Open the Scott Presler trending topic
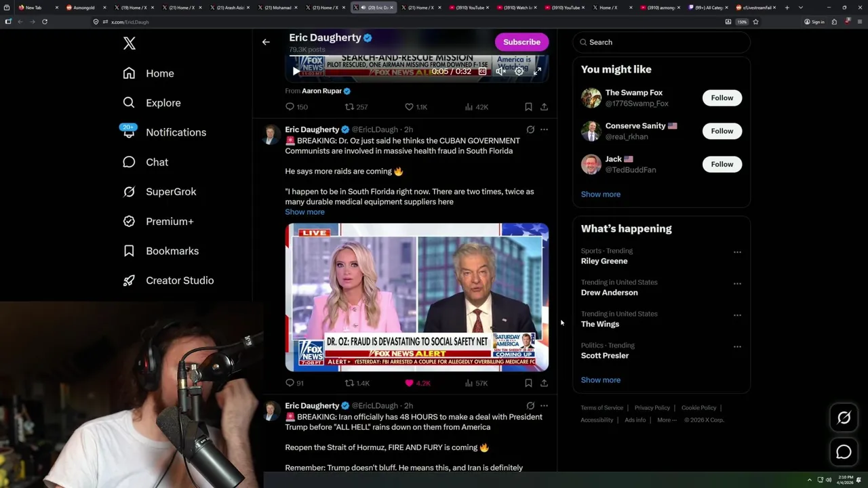This screenshot has height=488, width=868. click(x=605, y=356)
